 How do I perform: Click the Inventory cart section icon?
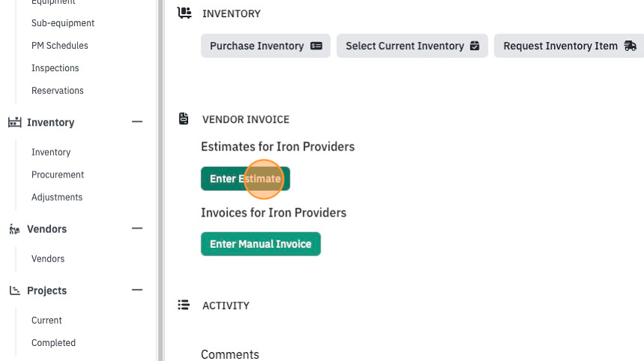184,13
